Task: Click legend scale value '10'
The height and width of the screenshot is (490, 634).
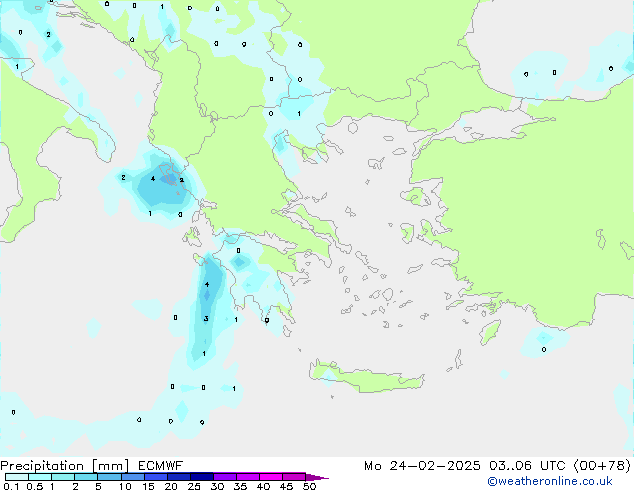Action: pyautogui.click(x=125, y=486)
